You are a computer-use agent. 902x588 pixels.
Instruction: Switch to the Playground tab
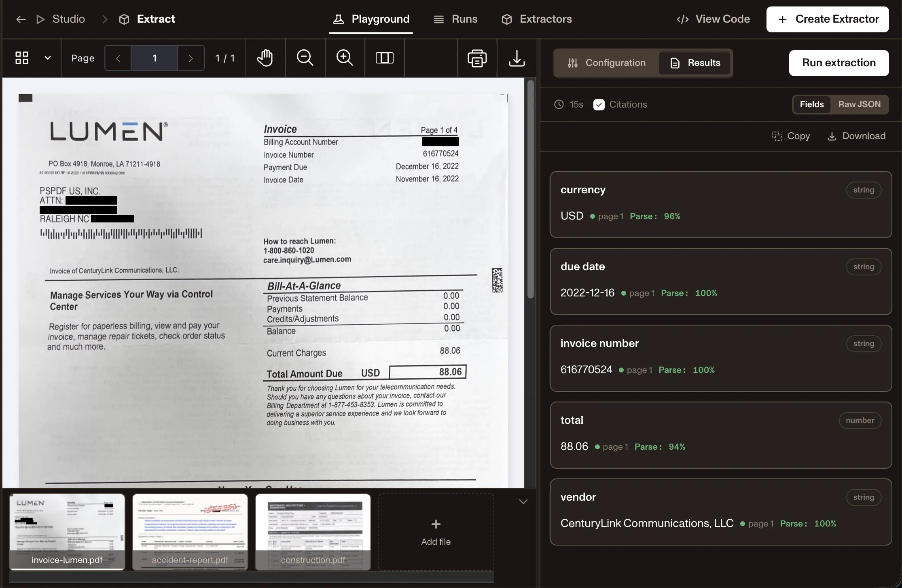pyautogui.click(x=371, y=19)
